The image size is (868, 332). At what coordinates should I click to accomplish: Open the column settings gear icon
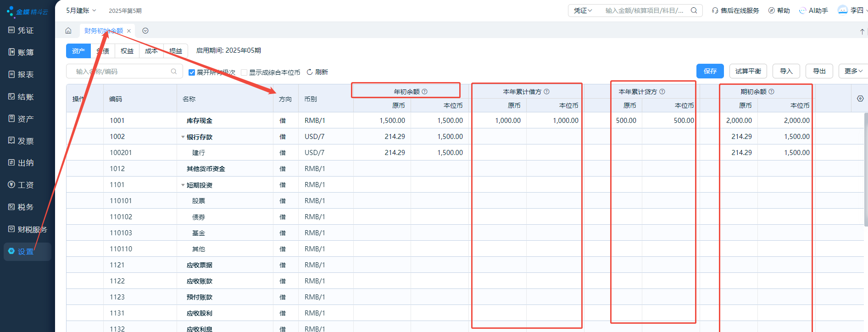tap(860, 99)
